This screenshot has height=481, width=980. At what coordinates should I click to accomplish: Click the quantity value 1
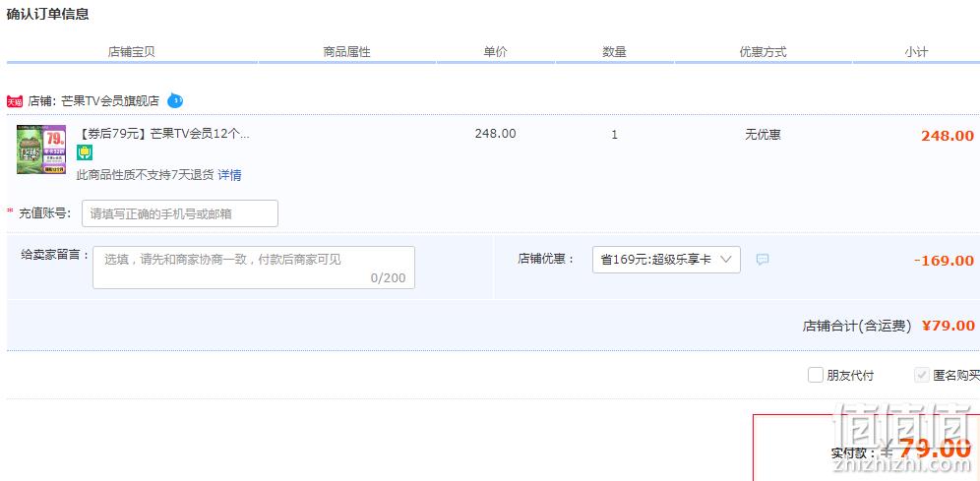point(614,135)
